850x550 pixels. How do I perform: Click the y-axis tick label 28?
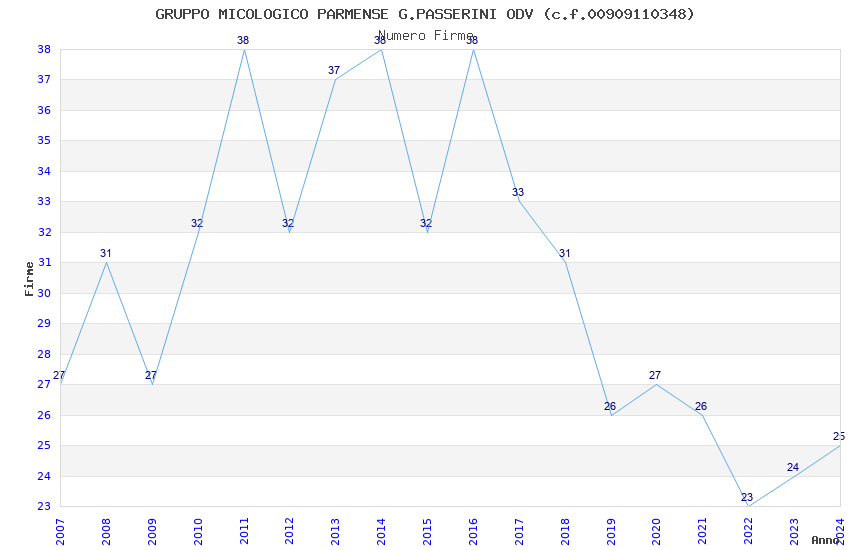pos(44,354)
